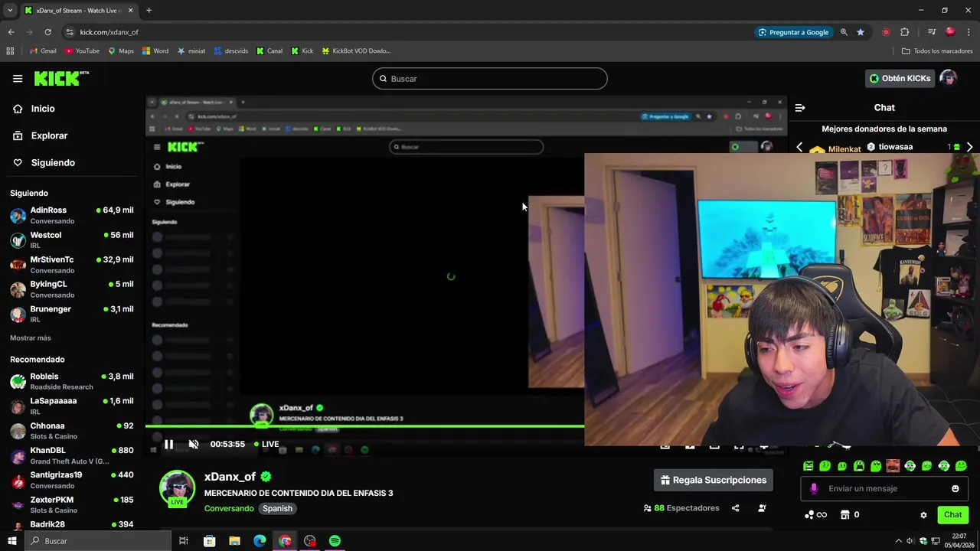Pause the live stream

coord(168,444)
